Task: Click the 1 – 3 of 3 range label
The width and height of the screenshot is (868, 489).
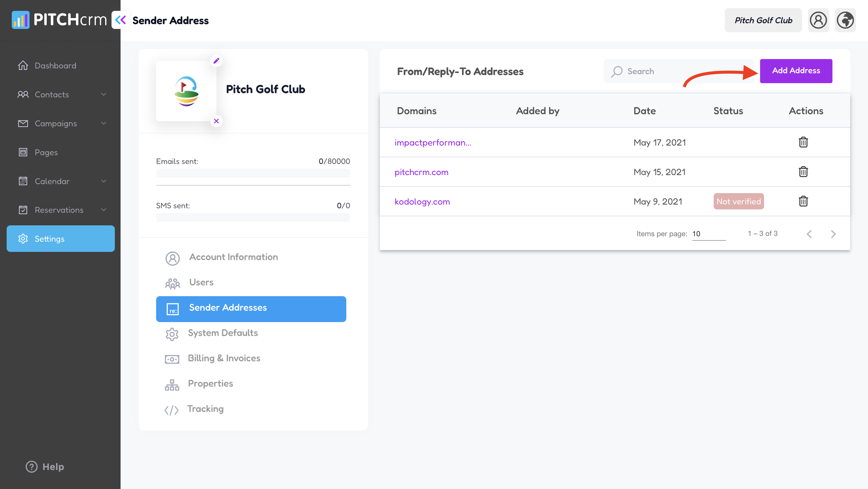Action: (763, 234)
